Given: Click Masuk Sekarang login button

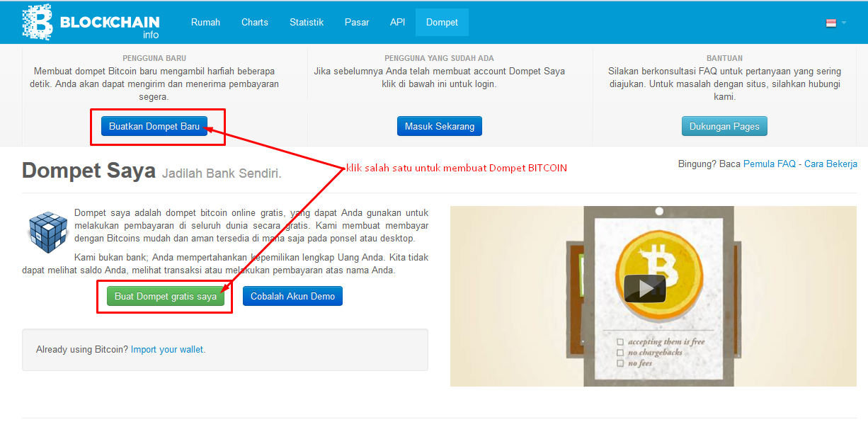Looking at the screenshot, I should [440, 127].
